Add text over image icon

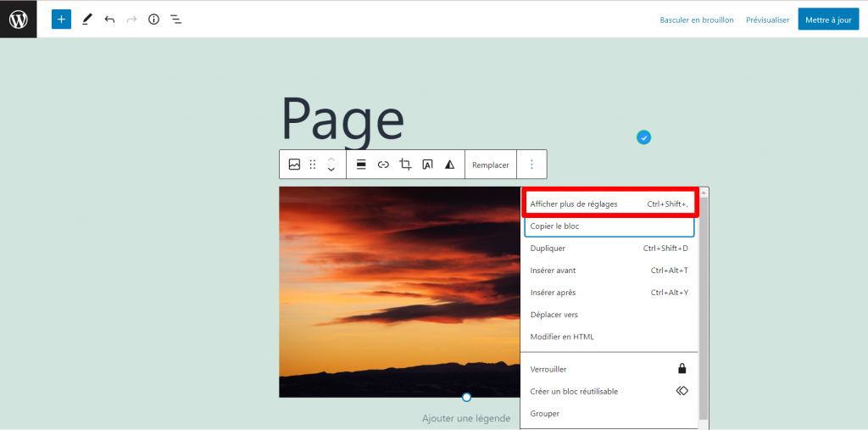tap(427, 165)
